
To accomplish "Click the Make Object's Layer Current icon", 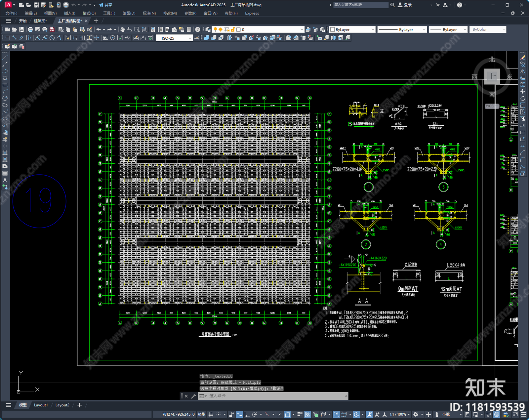I will tap(308, 29).
